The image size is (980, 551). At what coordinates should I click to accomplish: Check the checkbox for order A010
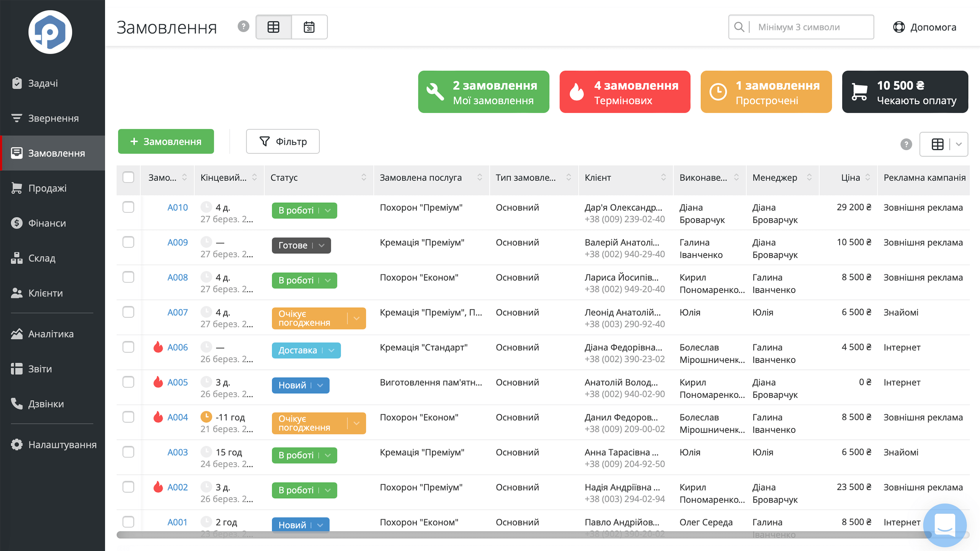pos(128,207)
